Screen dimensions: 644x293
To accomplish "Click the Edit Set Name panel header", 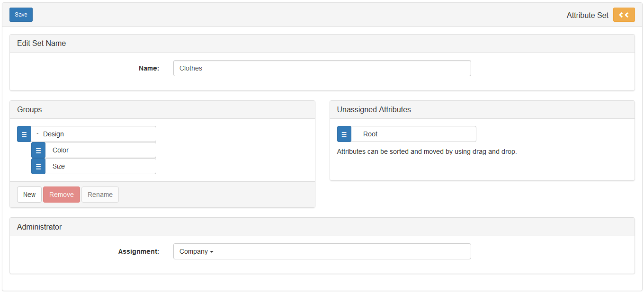I will 42,44.
